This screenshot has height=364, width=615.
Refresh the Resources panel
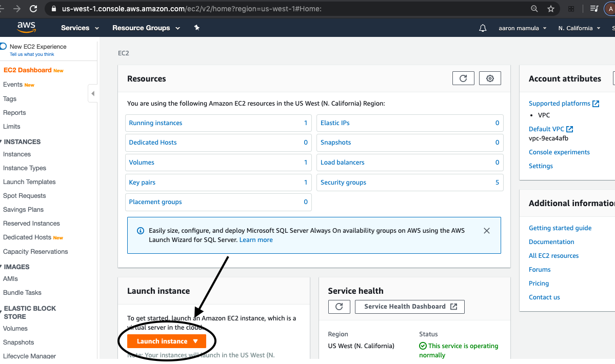pyautogui.click(x=463, y=78)
